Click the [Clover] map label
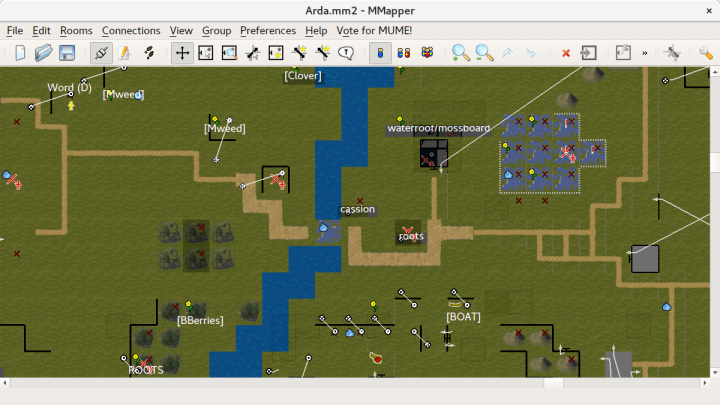 [303, 76]
